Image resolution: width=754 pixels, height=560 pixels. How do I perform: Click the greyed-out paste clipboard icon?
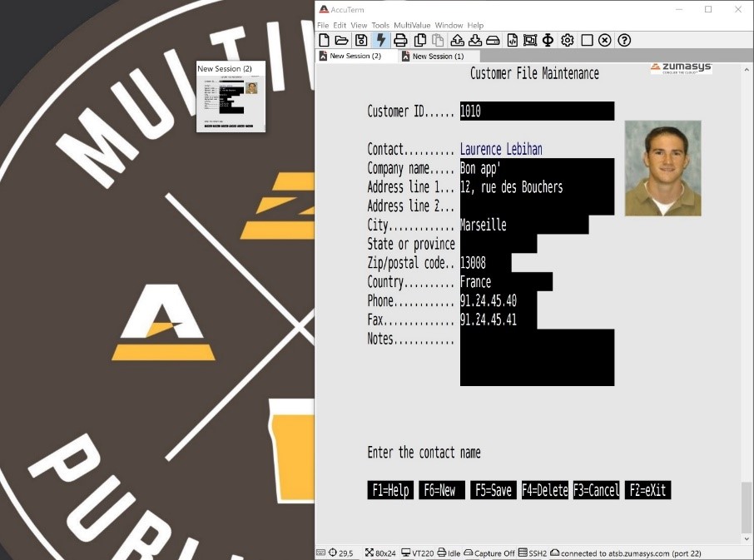(438, 41)
